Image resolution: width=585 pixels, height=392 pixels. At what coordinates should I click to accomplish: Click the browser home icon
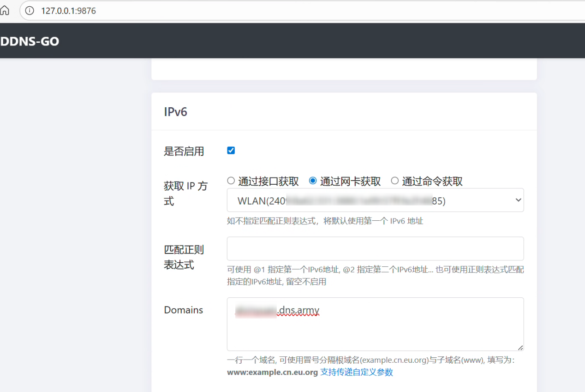(4, 10)
